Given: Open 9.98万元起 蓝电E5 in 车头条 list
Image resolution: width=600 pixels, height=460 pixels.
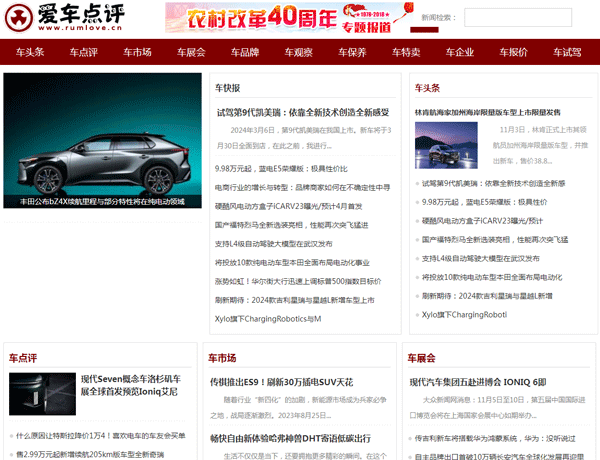Looking at the screenshot, I should tap(484, 202).
